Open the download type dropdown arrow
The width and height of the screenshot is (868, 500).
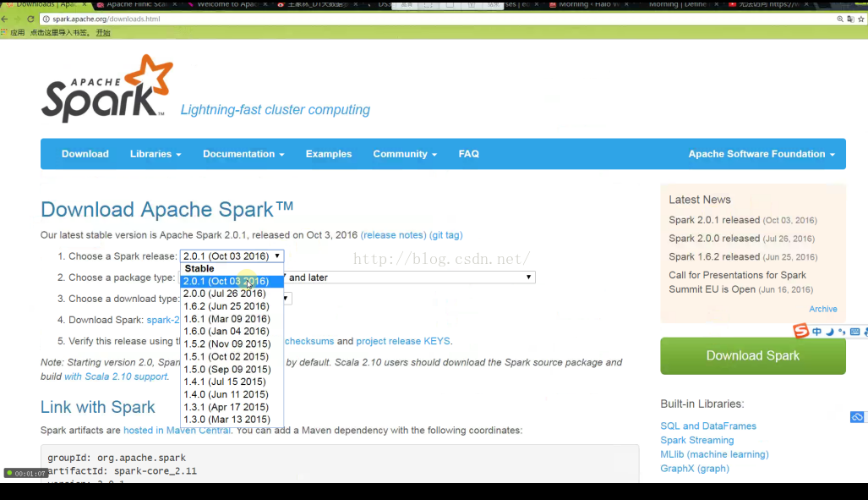coord(286,299)
